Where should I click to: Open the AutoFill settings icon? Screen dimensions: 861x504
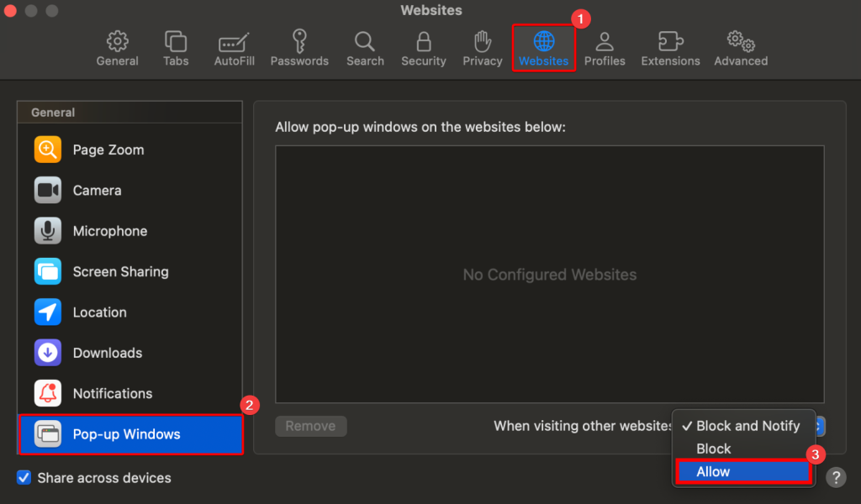tap(233, 46)
